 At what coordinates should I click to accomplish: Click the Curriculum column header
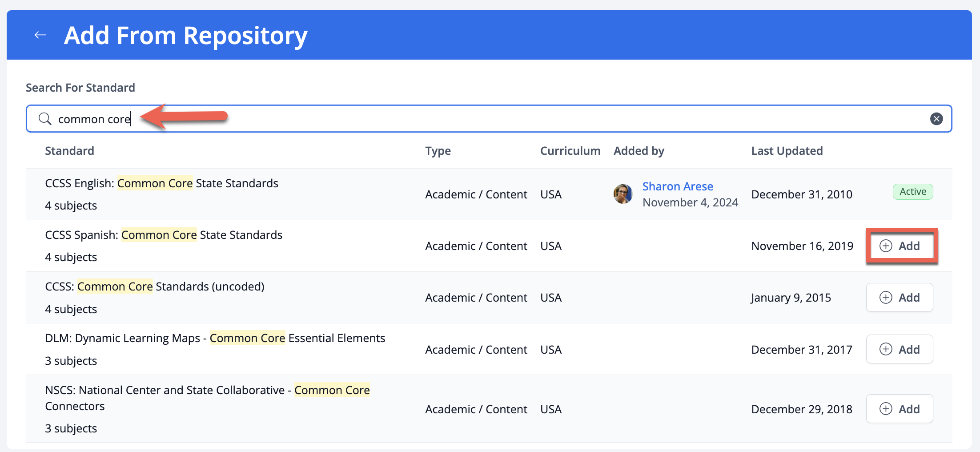coord(570,151)
